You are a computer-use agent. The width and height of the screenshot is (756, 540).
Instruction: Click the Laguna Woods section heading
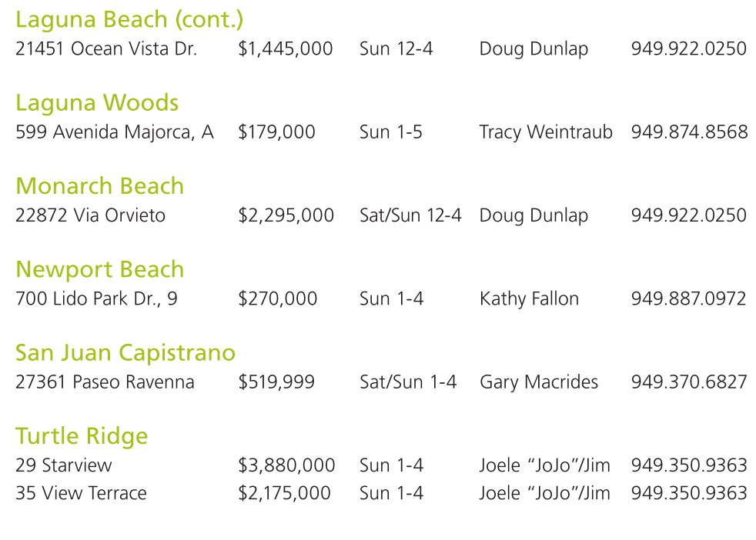97,102
